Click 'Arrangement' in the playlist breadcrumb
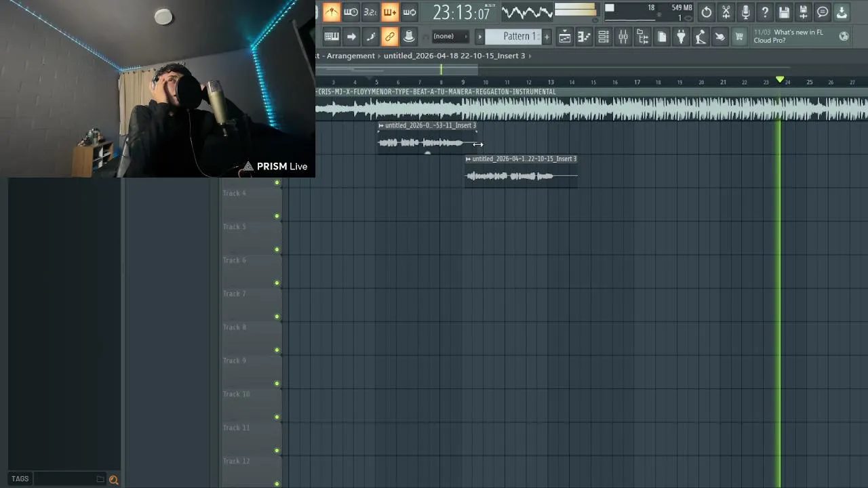The height and width of the screenshot is (488, 868). [x=351, y=56]
